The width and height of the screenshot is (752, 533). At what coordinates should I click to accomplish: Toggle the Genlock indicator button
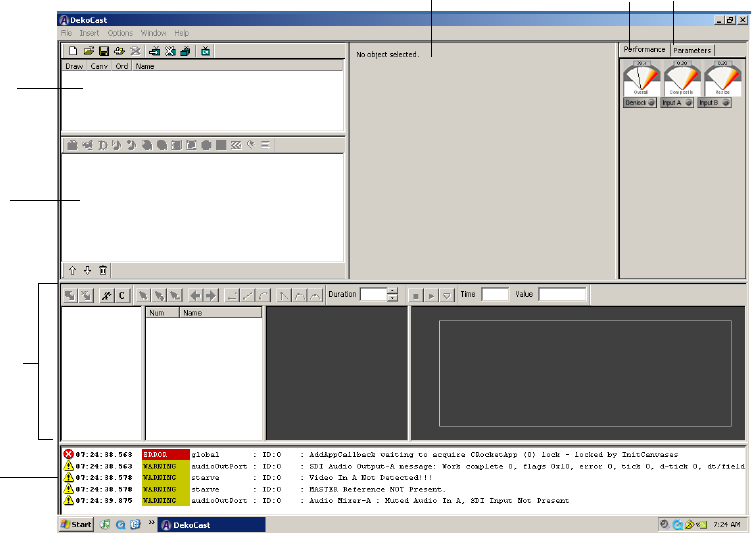640,103
